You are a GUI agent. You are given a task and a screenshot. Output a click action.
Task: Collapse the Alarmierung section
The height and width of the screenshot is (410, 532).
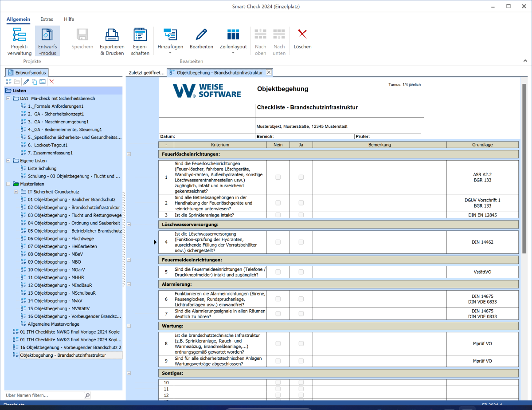pyautogui.click(x=129, y=284)
